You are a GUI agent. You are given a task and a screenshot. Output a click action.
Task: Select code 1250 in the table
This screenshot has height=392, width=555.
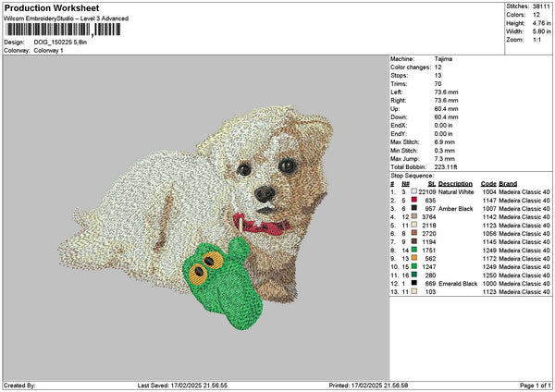pyautogui.click(x=489, y=275)
